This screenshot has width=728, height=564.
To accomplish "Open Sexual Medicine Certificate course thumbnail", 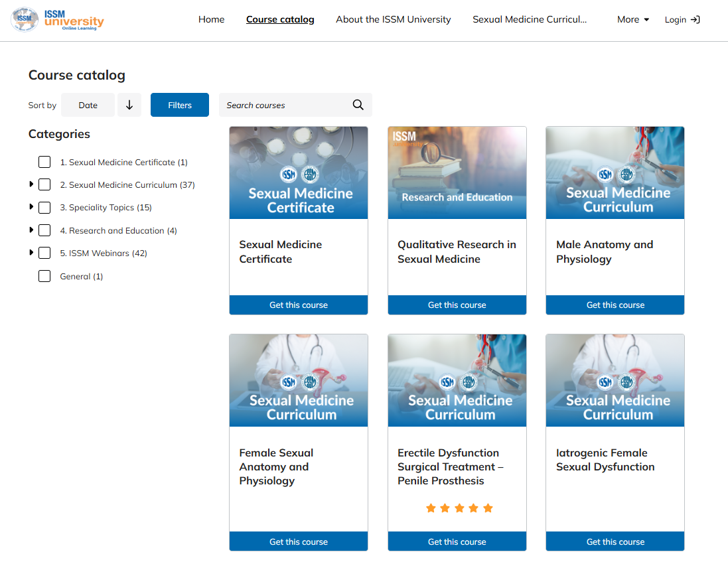I will coord(299,173).
